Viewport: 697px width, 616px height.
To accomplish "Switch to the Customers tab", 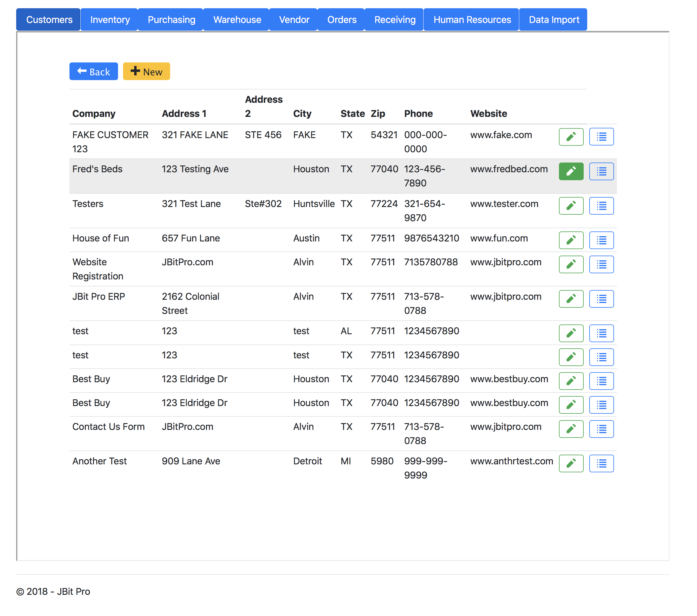I will click(49, 20).
